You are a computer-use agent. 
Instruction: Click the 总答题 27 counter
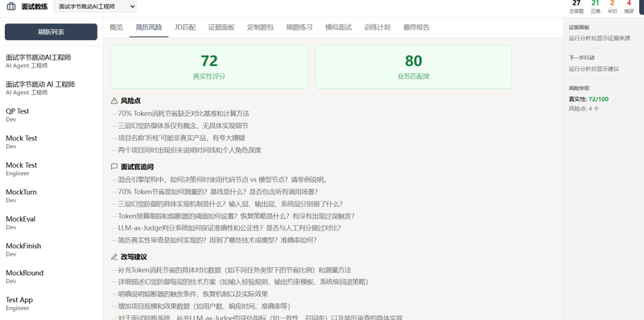pyautogui.click(x=576, y=6)
